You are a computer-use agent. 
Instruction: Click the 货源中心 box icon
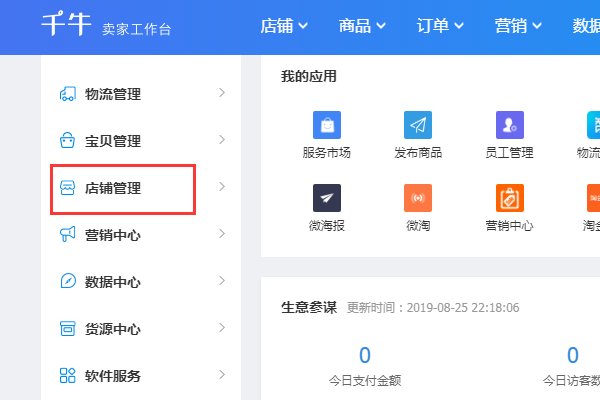point(68,328)
